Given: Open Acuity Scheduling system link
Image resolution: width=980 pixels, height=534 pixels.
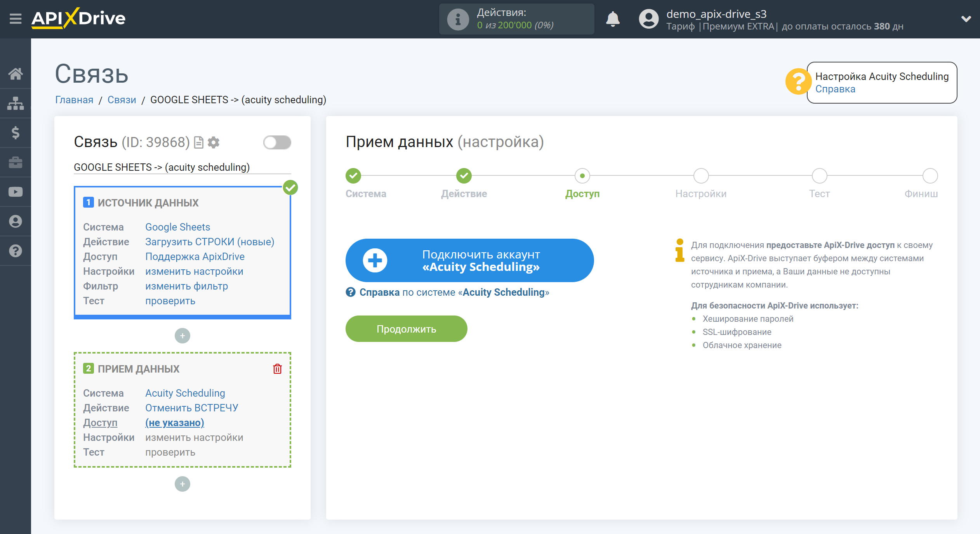Looking at the screenshot, I should click(185, 393).
